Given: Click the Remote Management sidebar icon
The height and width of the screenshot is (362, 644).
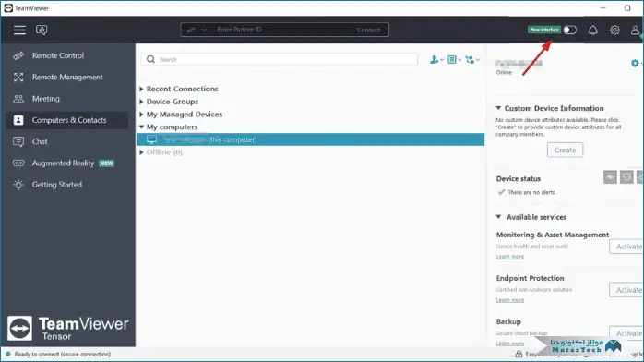Looking at the screenshot, I should coord(18,77).
